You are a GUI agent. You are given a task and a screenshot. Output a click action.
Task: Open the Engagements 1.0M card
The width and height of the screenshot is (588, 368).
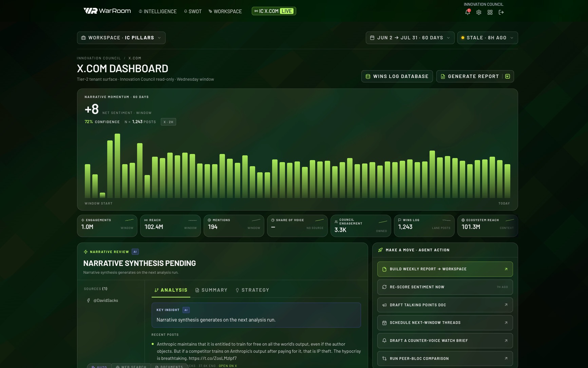(x=107, y=226)
